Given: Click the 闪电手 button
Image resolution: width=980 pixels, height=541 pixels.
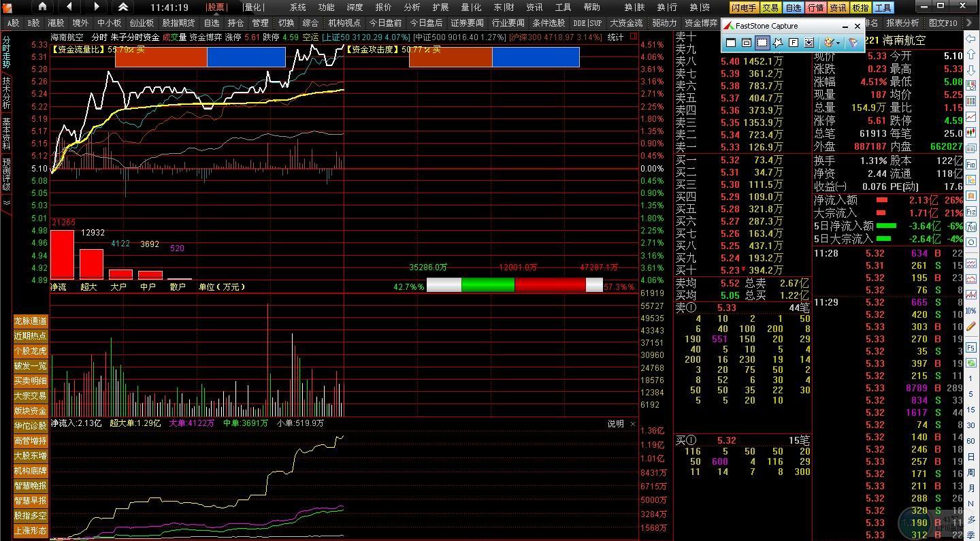Looking at the screenshot, I should [x=744, y=7].
